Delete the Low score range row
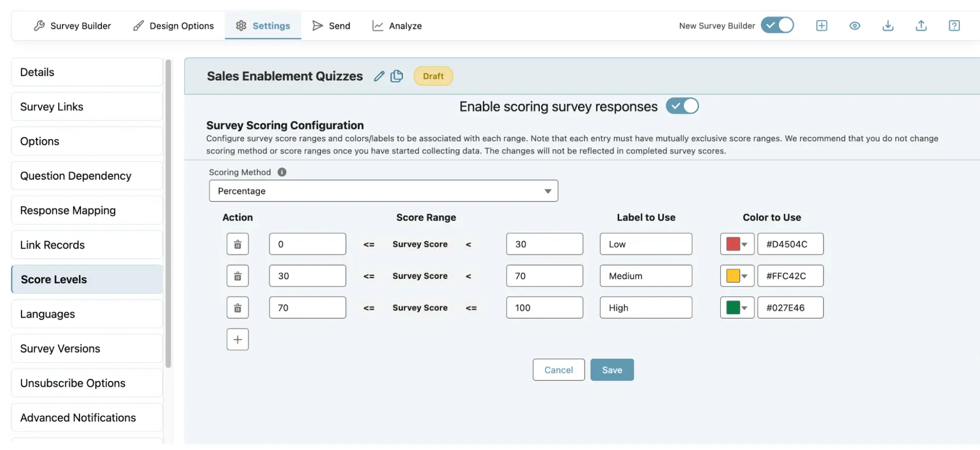The width and height of the screenshot is (980, 450). pos(238,244)
